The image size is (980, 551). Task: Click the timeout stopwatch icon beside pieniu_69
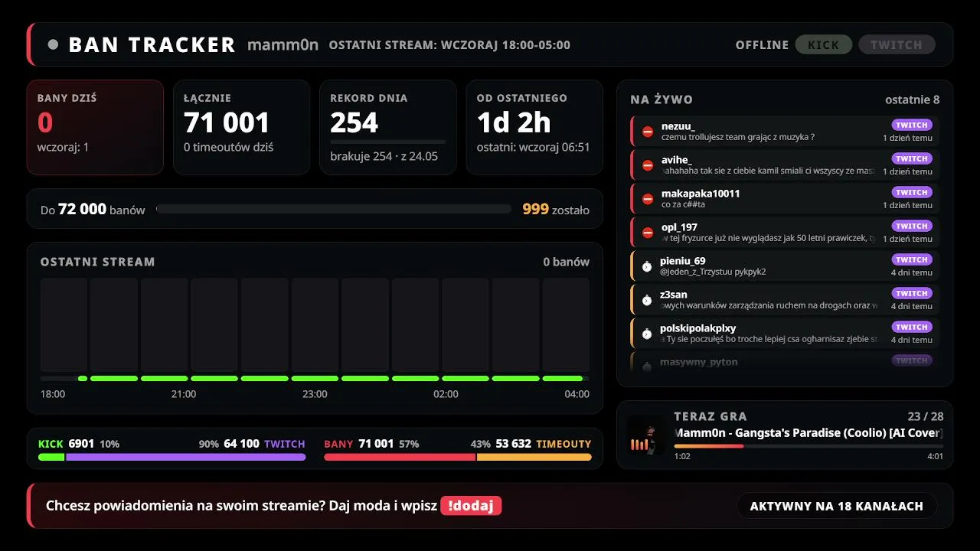(x=647, y=266)
